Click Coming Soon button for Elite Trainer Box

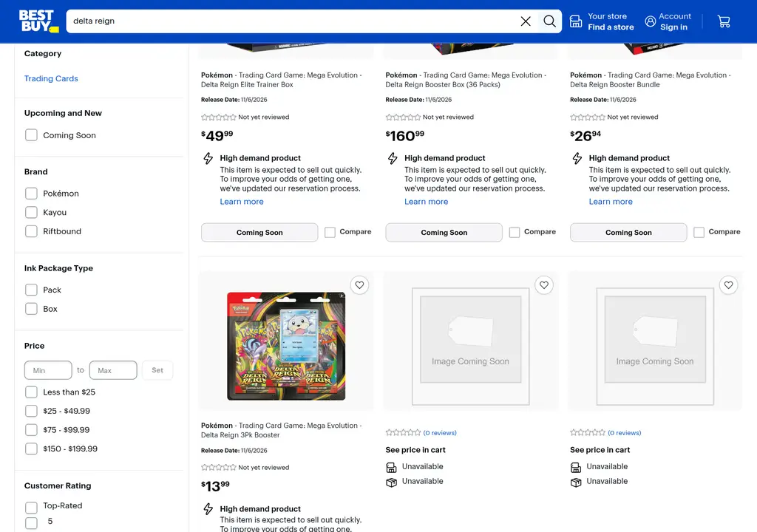(x=259, y=233)
